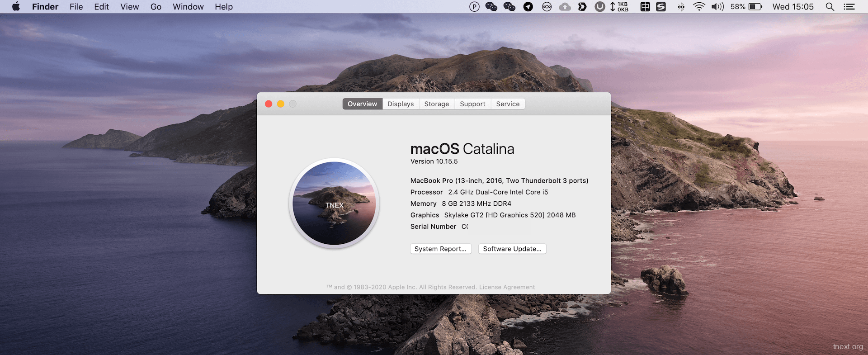868x355 pixels.
Task: Click the Software Update... button
Action: (512, 249)
